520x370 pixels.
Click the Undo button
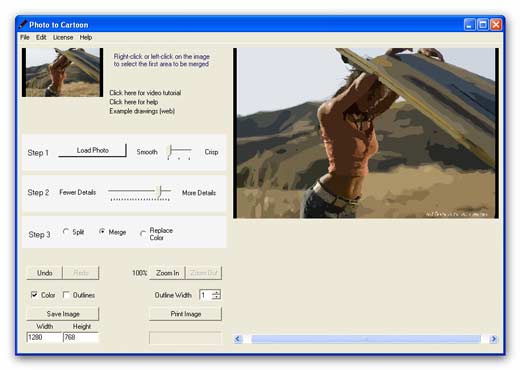tap(45, 273)
